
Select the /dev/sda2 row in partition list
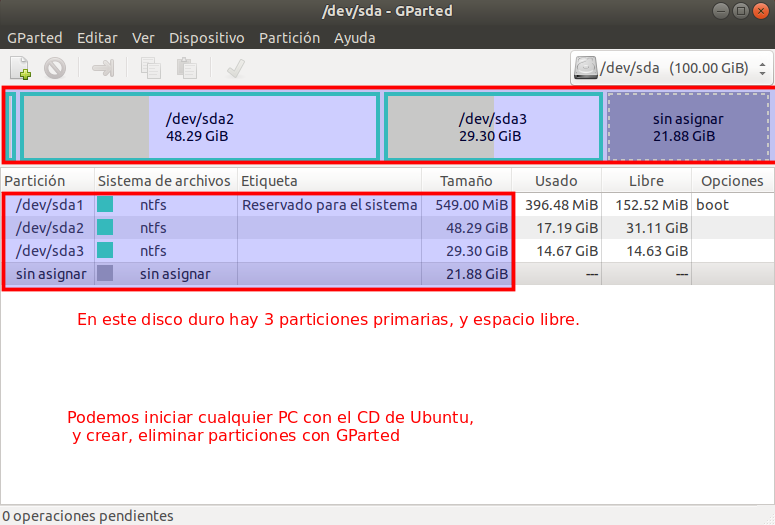click(387, 228)
